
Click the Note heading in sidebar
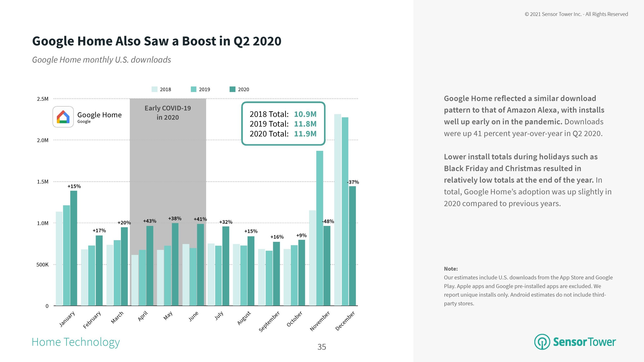[451, 269]
